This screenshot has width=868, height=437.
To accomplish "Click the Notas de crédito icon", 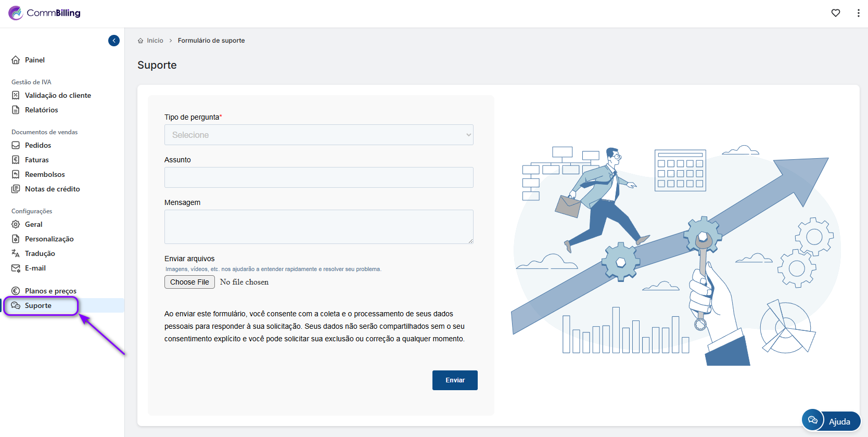I will click(x=16, y=189).
